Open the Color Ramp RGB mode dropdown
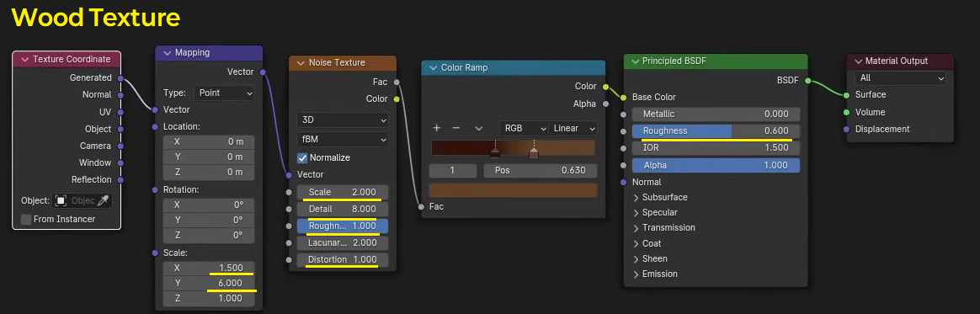The height and width of the screenshot is (314, 980). 524,128
